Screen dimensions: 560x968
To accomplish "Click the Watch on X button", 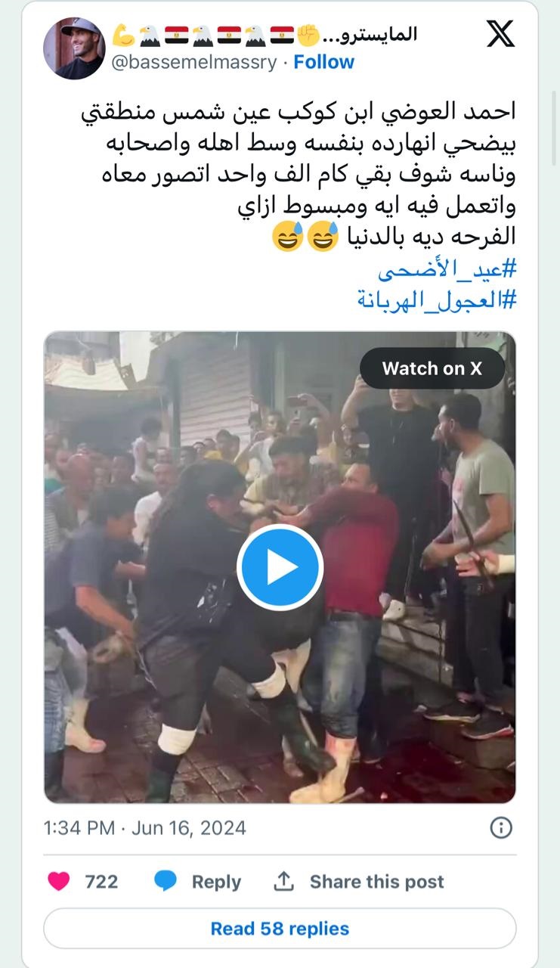I will click(x=432, y=368).
